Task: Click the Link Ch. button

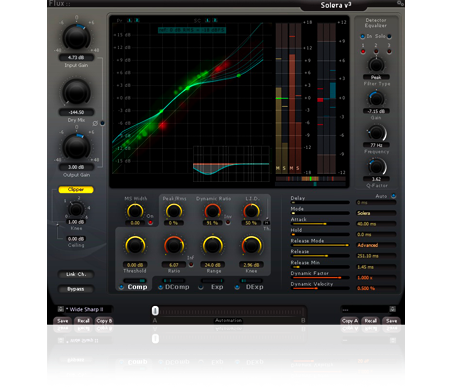Action: point(76,274)
